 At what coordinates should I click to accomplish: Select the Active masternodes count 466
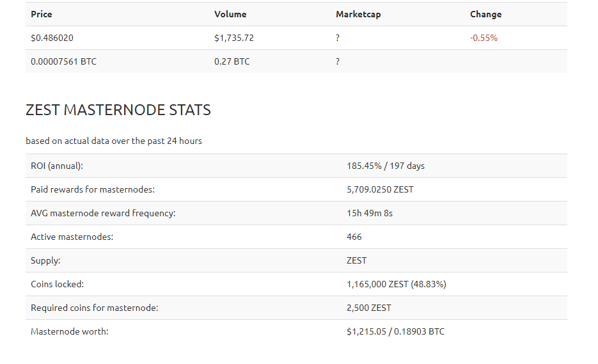pyautogui.click(x=354, y=237)
